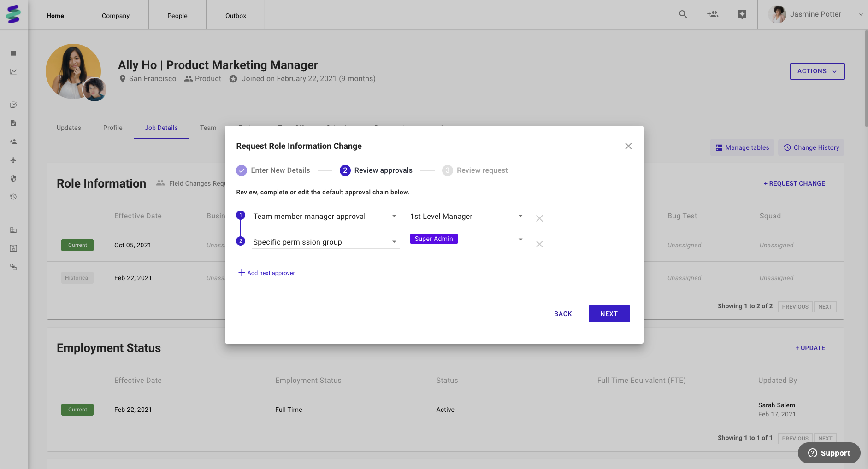Viewport: 868px width, 469px height.
Task: Expand the 1st Level Manager dropdown
Action: 467,216
